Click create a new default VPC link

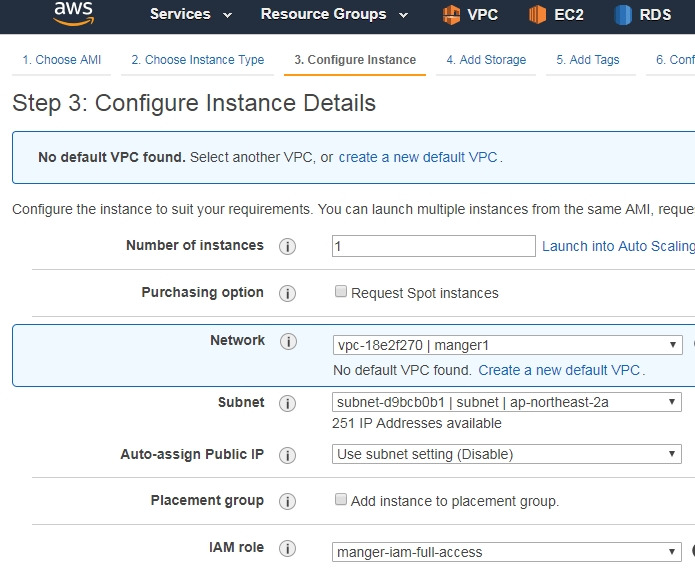tap(418, 157)
